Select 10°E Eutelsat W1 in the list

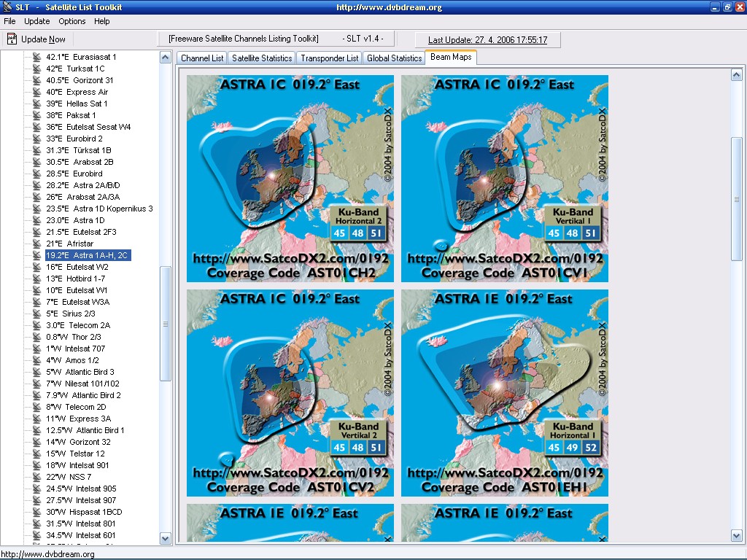[x=77, y=290]
